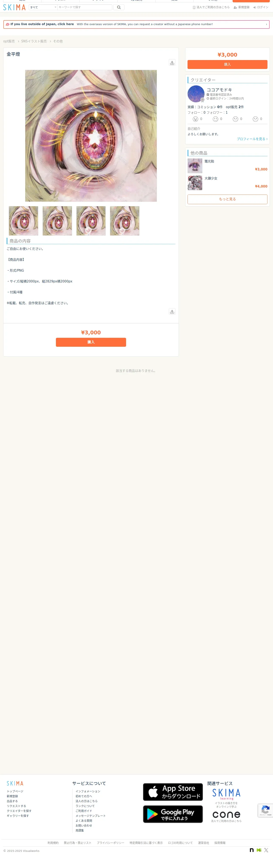The height and width of the screenshot is (868, 273).
Task: Open プロフィールを見る link
Action: click(x=252, y=139)
